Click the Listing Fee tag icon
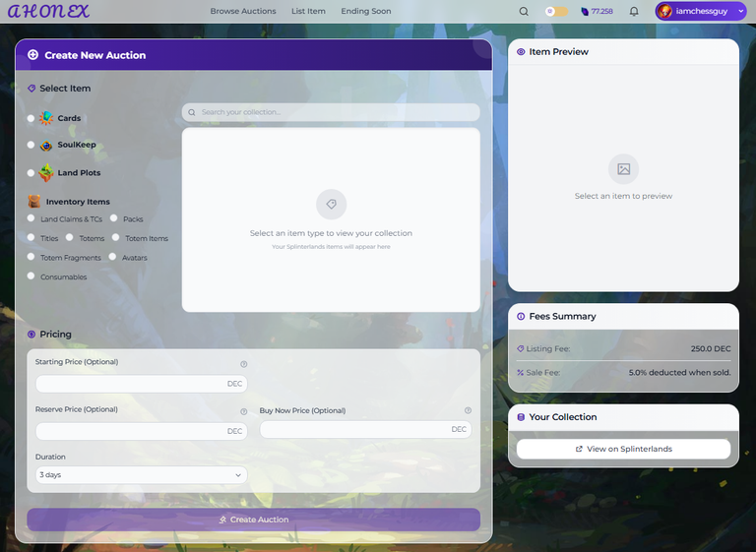Image resolution: width=756 pixels, height=552 pixels. tap(520, 348)
